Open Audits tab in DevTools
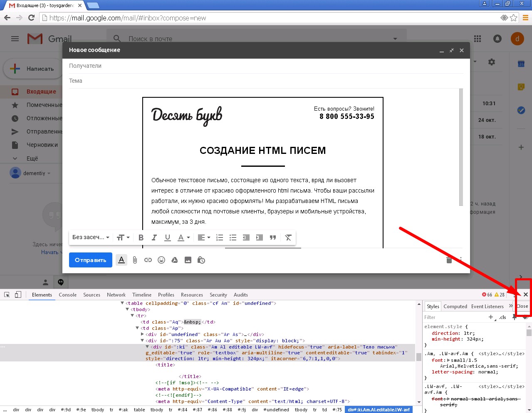 (x=241, y=295)
